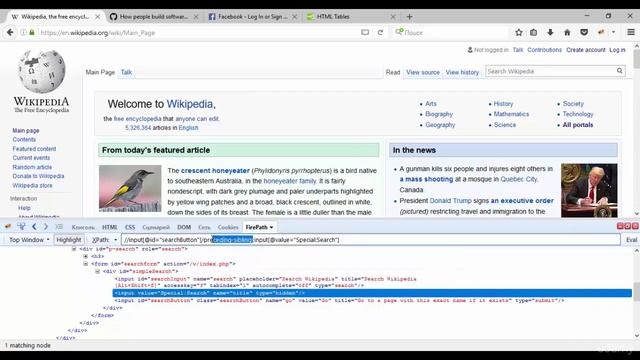
Task: Click the Create account link
Action: pos(585,50)
